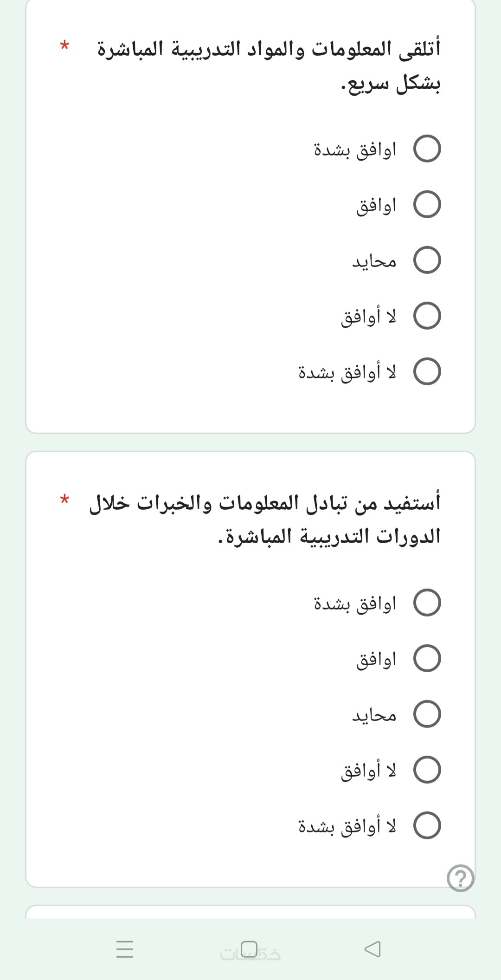Choose 'لا أوافق بشدة' in second question
The image size is (501, 980).
coord(427,825)
